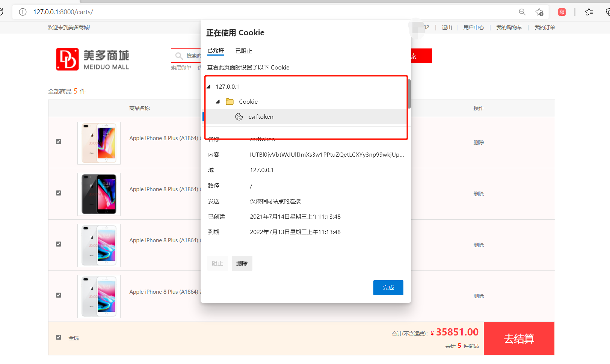This screenshot has width=610, height=364.
Task: Click the total price 35851.00
Action: click(457, 332)
